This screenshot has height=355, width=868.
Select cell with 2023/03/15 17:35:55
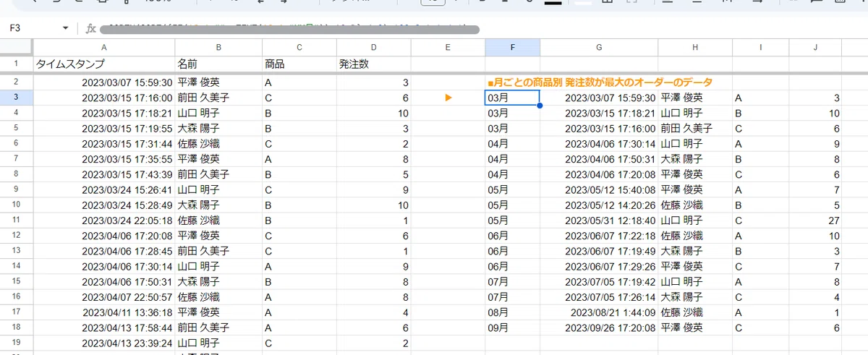(104, 159)
